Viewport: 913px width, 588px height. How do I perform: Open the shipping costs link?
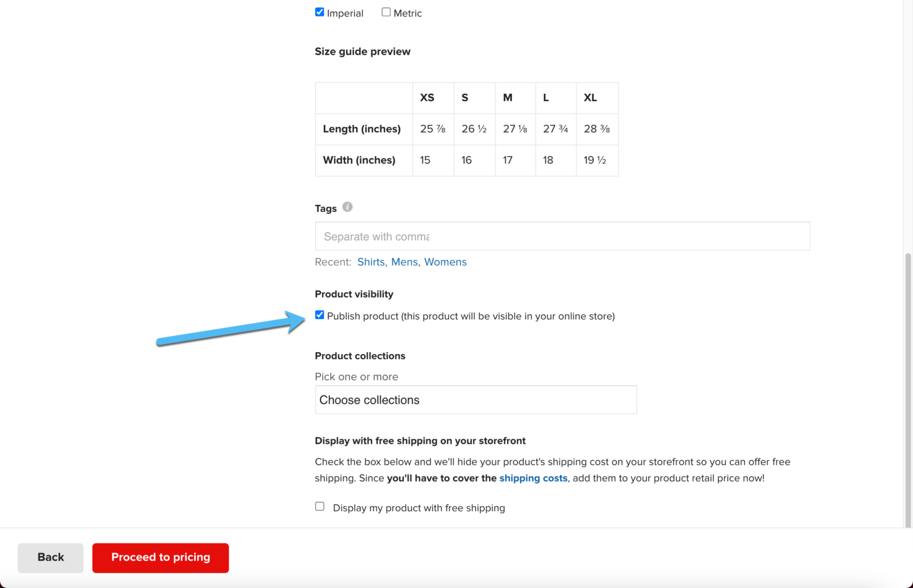pos(533,478)
